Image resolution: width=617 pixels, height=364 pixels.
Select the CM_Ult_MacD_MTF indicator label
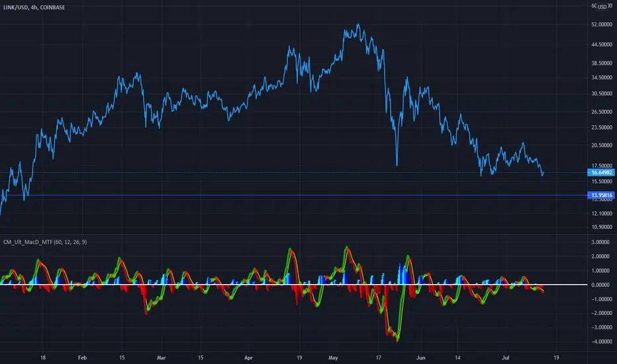[x=45, y=242]
